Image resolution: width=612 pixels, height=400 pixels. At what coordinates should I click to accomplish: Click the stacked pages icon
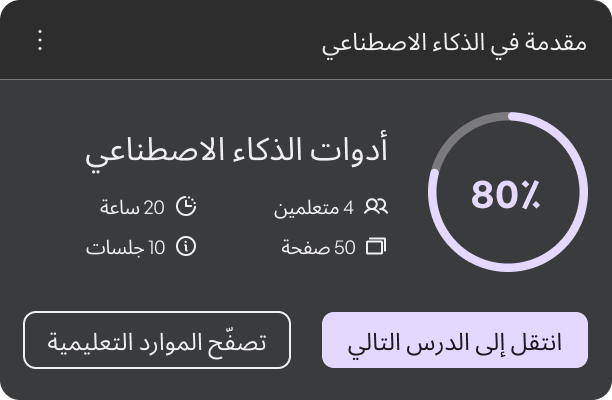click(376, 247)
